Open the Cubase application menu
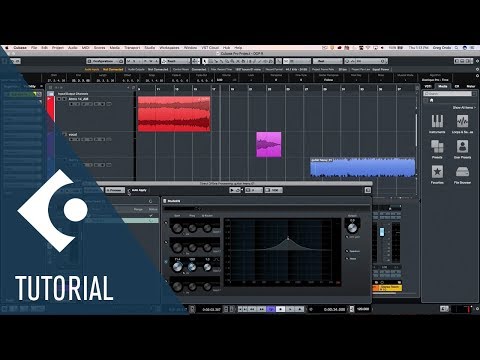 [x=20, y=48]
